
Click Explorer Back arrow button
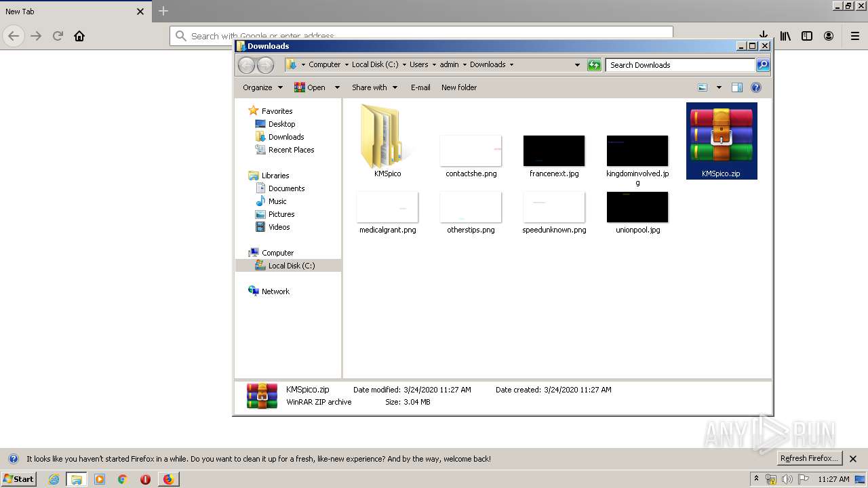tap(247, 65)
